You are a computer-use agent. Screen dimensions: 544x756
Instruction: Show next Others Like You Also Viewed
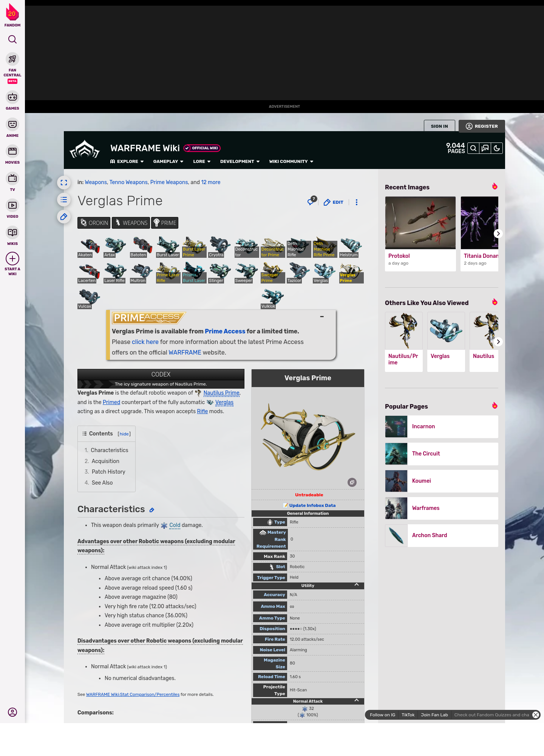pos(498,342)
